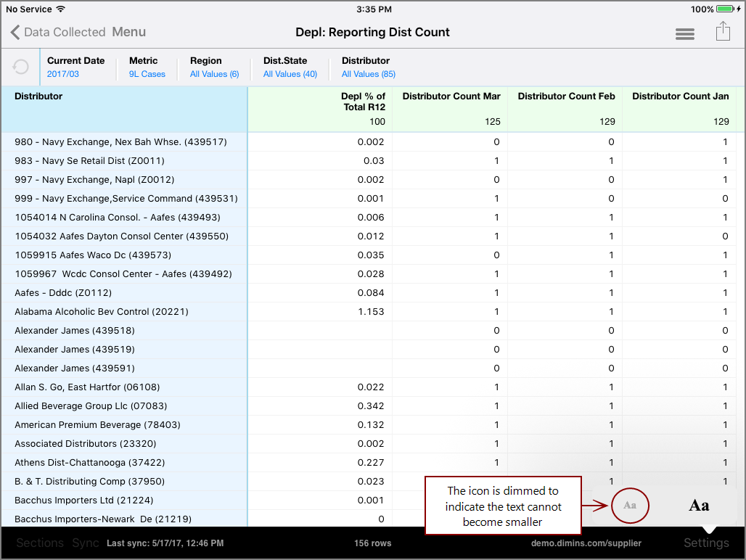Open Settings in the bottom bar
This screenshot has width=746, height=560.
[706, 543]
